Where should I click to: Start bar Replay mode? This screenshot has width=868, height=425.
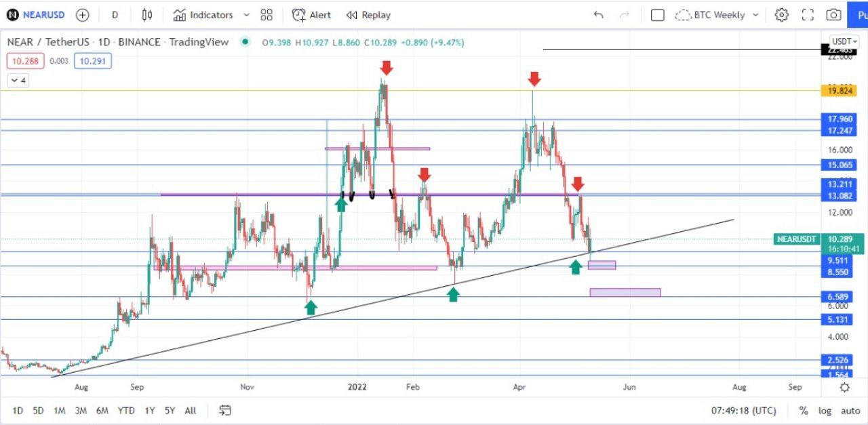click(x=368, y=15)
